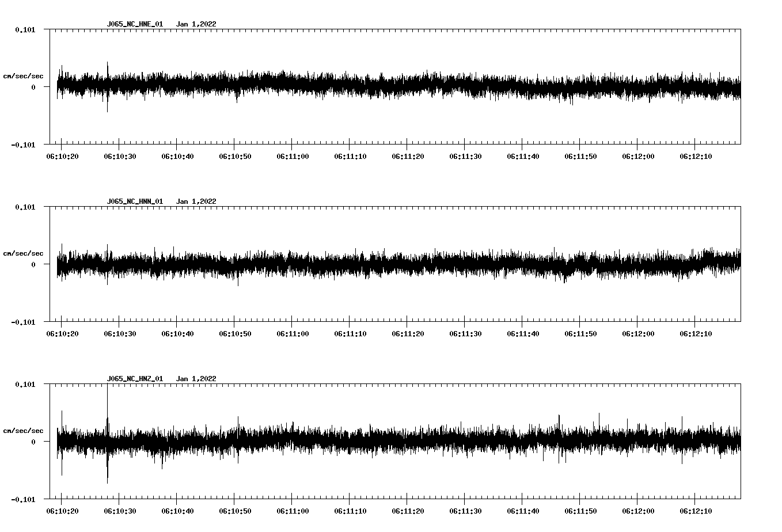Screen dimensions: 782x532
Task: Click the largest spike in the HNE trace
Action: point(107,86)
